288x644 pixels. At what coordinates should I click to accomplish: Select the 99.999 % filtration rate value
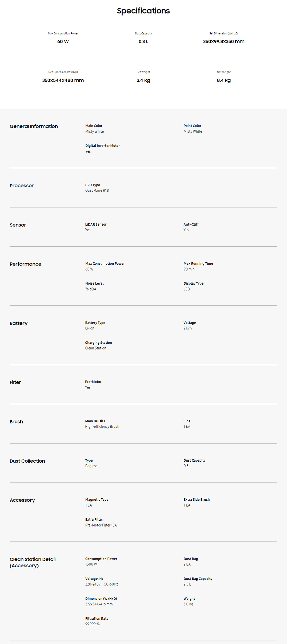[x=92, y=624]
